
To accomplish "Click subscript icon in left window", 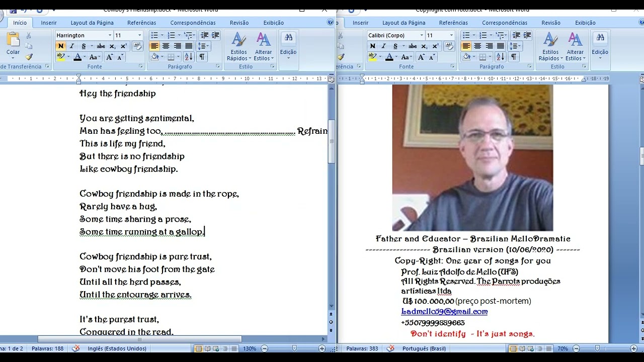I will (x=113, y=46).
